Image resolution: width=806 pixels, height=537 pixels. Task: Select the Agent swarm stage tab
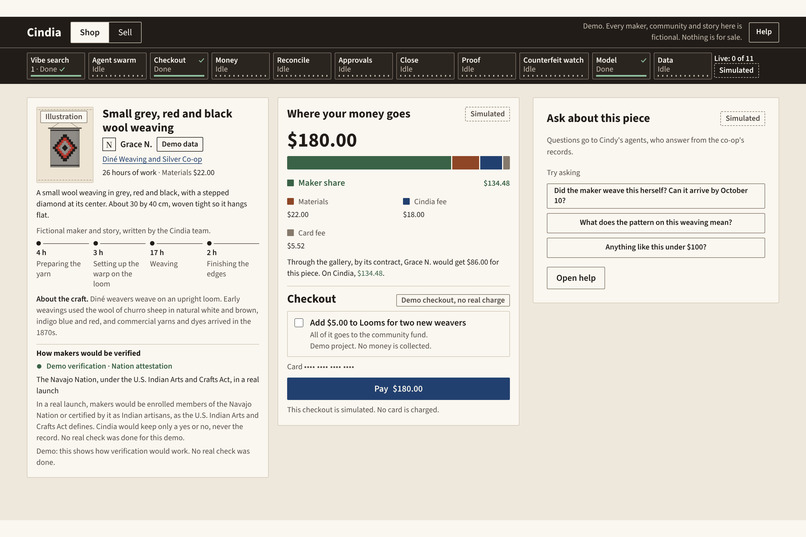117,65
